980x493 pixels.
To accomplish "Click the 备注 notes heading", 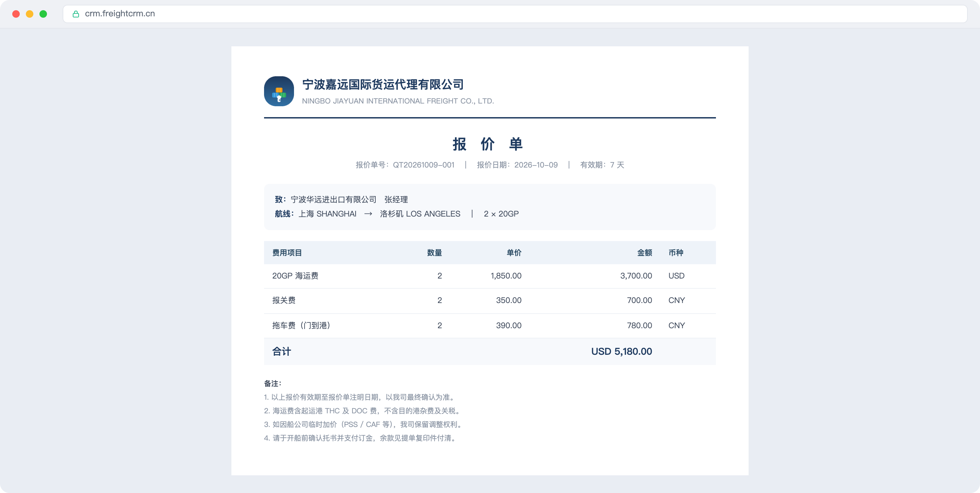I will (272, 383).
